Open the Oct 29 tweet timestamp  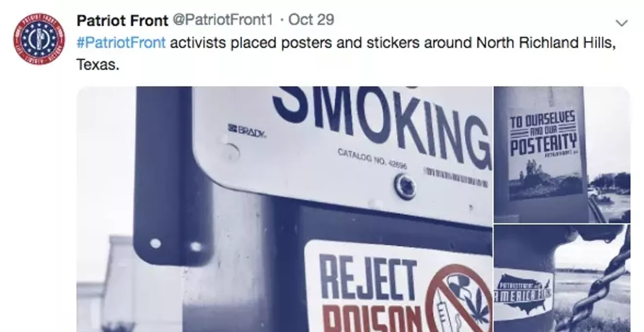tap(311, 20)
